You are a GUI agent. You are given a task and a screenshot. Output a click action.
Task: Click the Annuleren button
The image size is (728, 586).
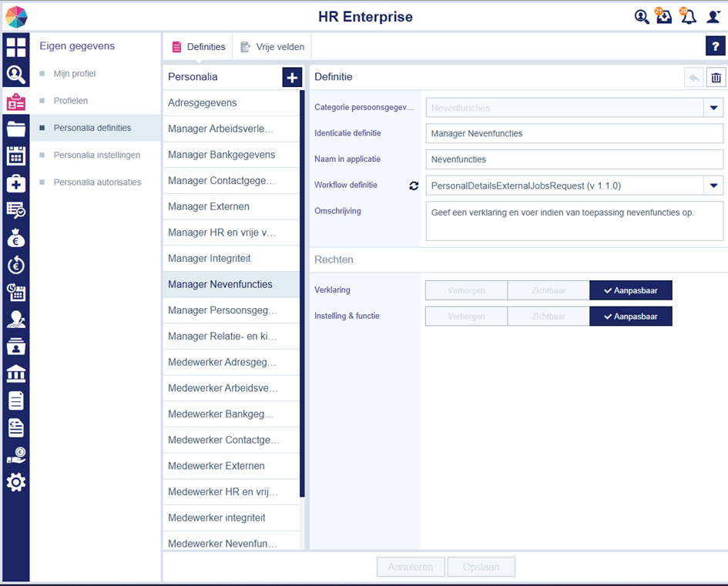pyautogui.click(x=411, y=567)
